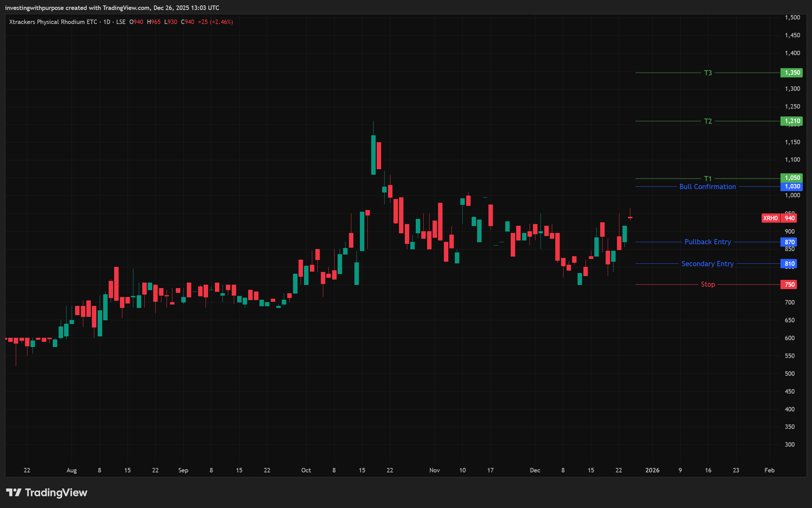Open the 1D timeframe selector

tap(106, 22)
